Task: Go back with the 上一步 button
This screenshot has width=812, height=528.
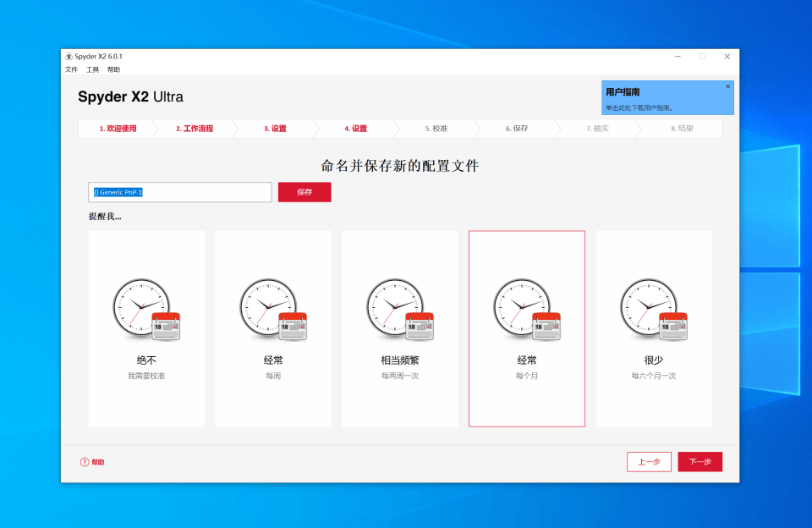Action: click(x=649, y=462)
